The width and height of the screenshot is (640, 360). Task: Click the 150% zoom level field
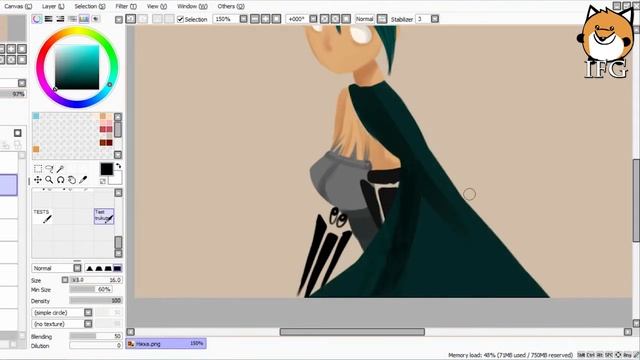[226, 19]
